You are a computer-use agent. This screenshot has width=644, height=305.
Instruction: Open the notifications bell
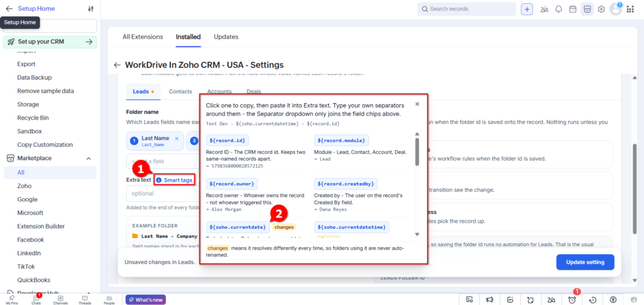click(558, 9)
